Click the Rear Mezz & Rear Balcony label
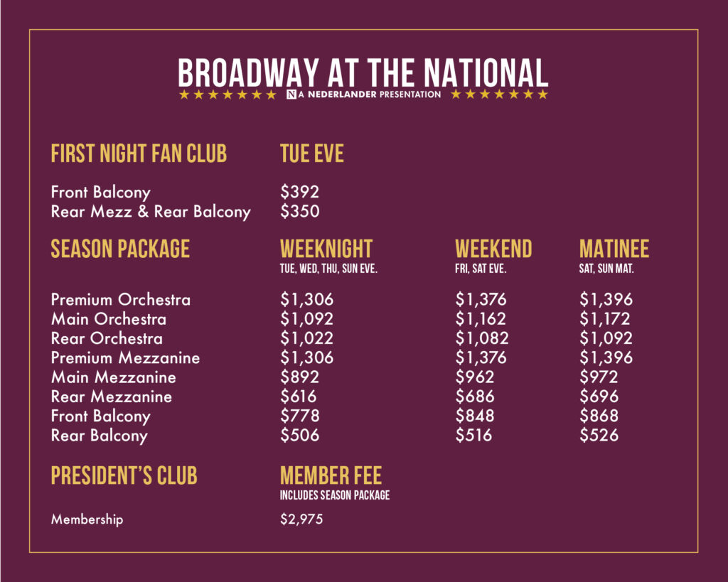The width and height of the screenshot is (728, 582). [x=151, y=212]
